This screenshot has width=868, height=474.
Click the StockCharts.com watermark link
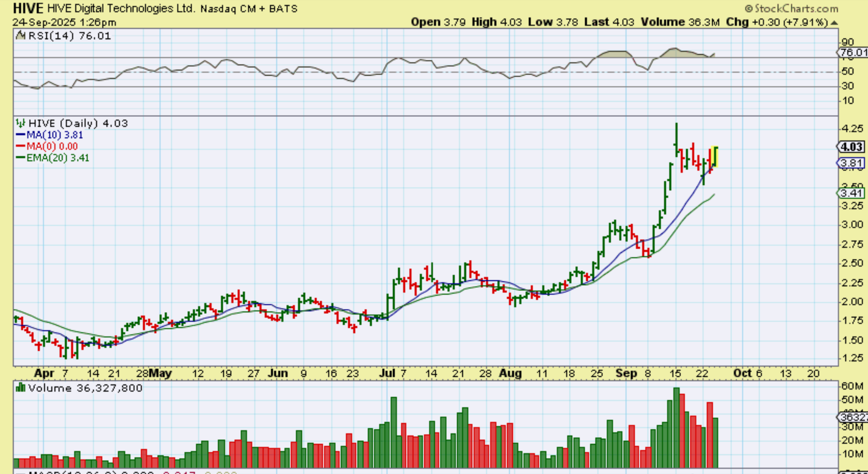796,8
